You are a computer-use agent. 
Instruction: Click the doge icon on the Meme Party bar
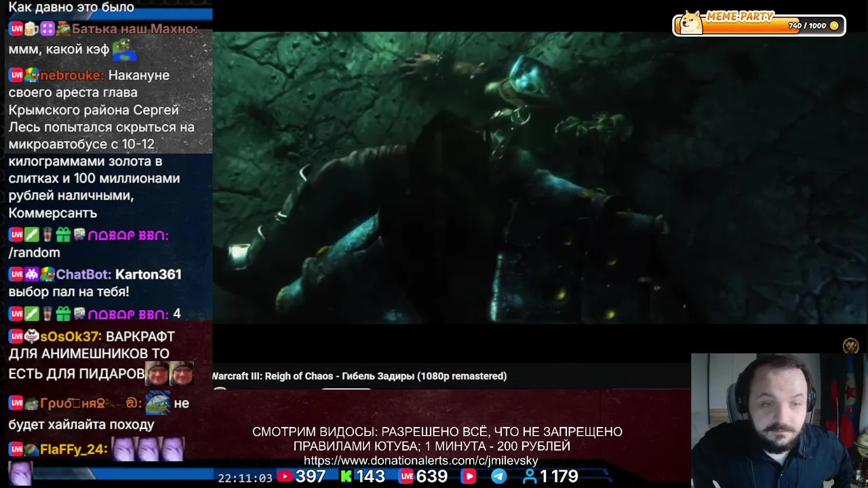(x=690, y=23)
